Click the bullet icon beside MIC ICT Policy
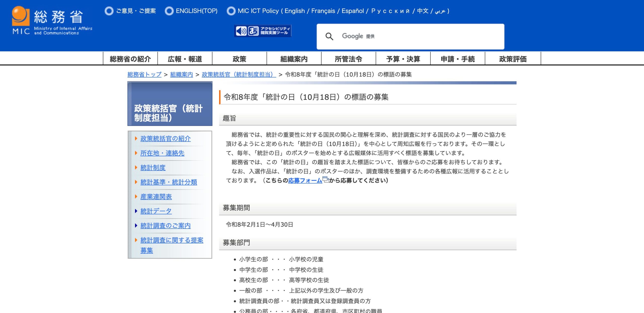Image resolution: width=644 pixels, height=313 pixels. [x=231, y=11]
